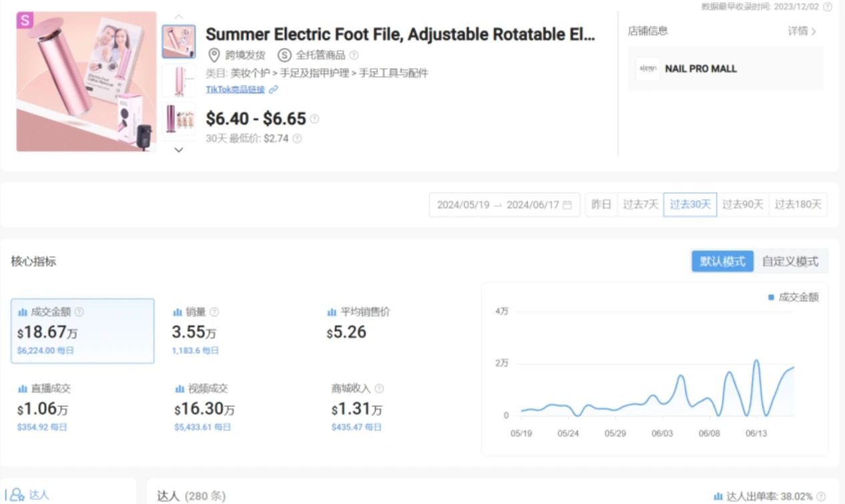Image resolution: width=845 pixels, height=504 pixels.
Task: Select second product thumbnail image
Action: coord(179,80)
